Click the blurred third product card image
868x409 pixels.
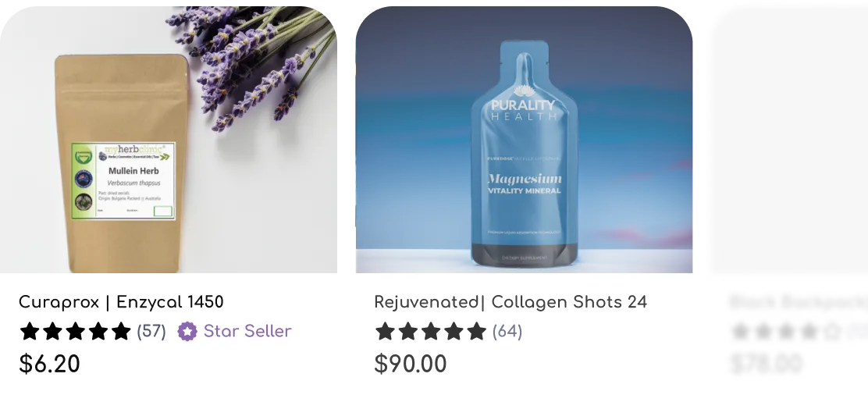point(790,140)
